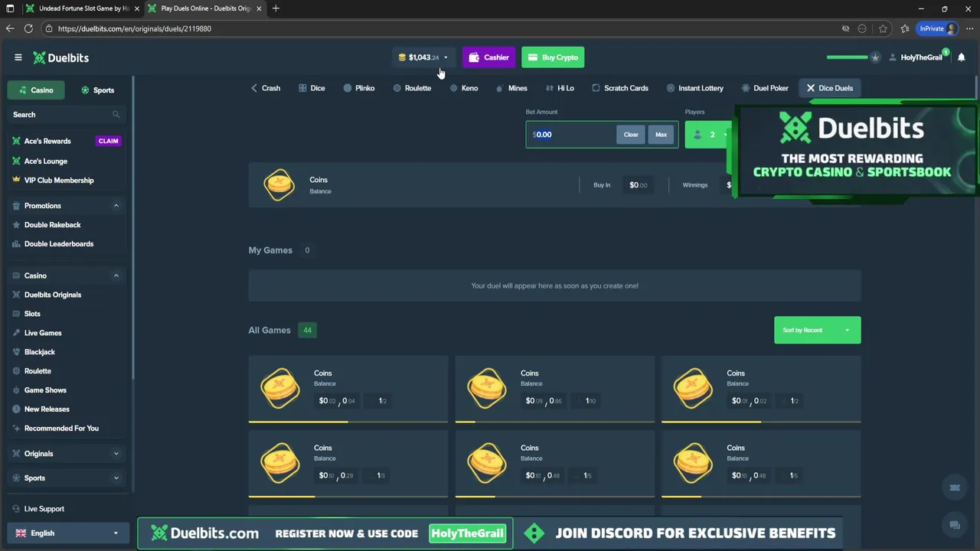Open Duelbits Originals in sidebar
The image size is (980, 551).
pyautogui.click(x=53, y=295)
